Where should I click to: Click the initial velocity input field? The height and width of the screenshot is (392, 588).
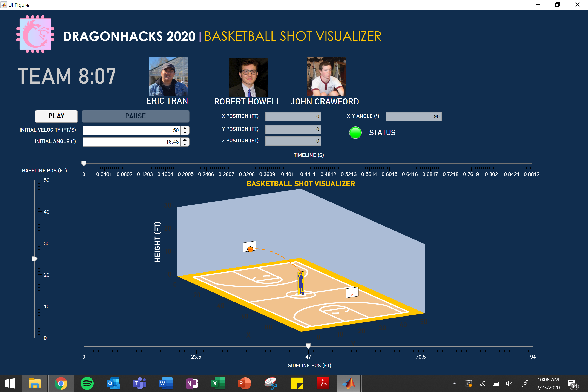tap(131, 130)
